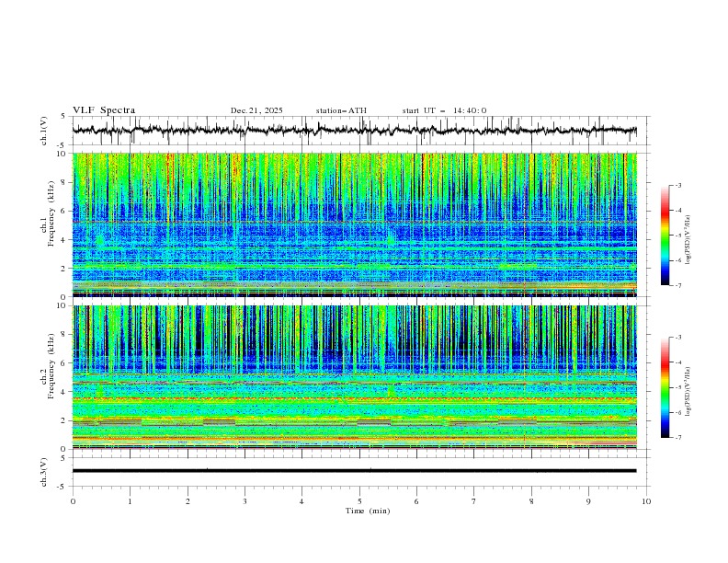Viewport: 728px width, 563px height.
Task: Click the ch.1 colorbar "log(PSD)(V²/Hz)" label
Action: point(688,239)
